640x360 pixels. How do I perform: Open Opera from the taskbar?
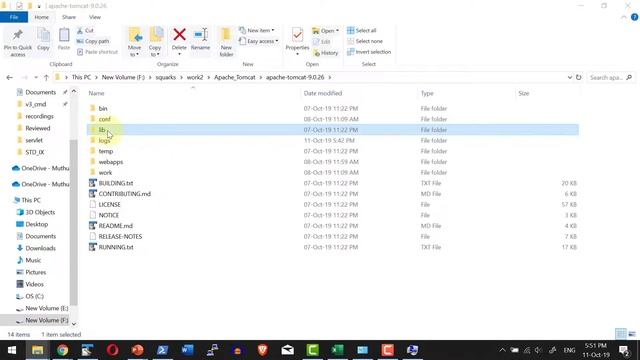[x=113, y=350]
